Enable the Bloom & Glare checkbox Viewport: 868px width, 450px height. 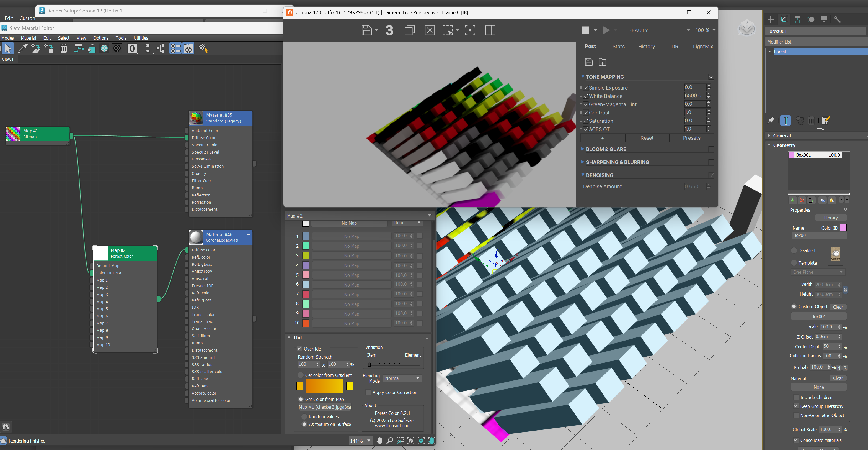click(711, 149)
